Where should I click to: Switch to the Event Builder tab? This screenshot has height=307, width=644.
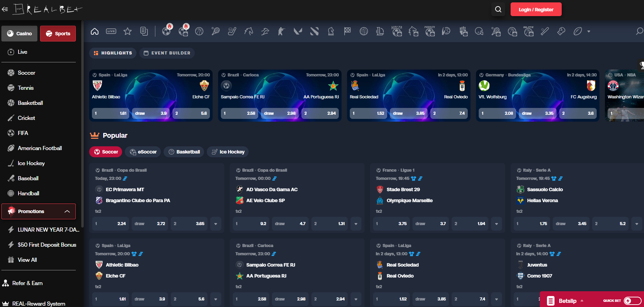(x=167, y=53)
